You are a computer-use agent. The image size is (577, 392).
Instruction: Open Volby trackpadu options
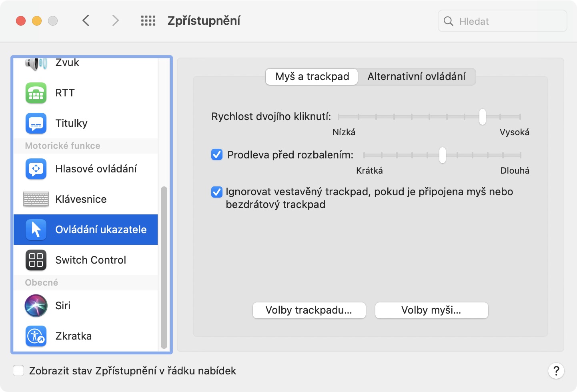309,310
